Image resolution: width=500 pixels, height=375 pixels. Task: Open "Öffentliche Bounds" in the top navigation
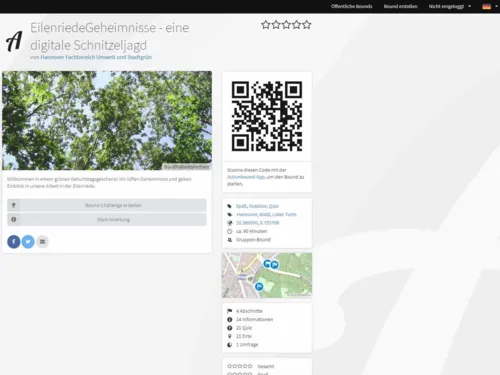tap(351, 6)
